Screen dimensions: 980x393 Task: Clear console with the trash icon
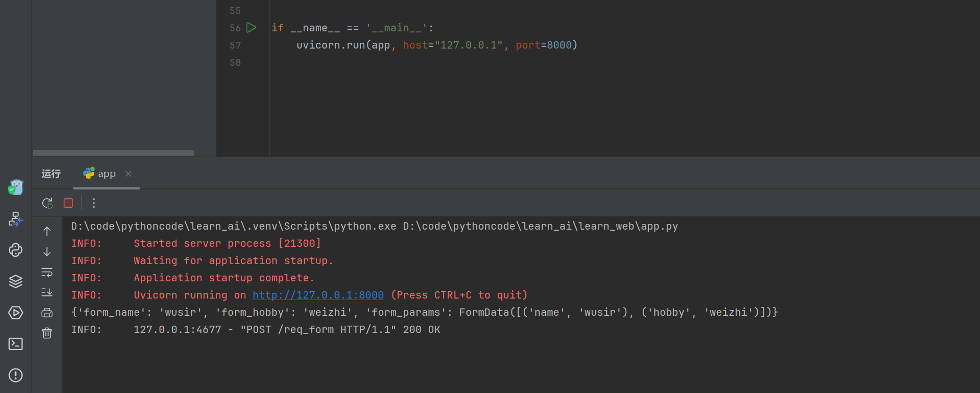pyautogui.click(x=47, y=333)
